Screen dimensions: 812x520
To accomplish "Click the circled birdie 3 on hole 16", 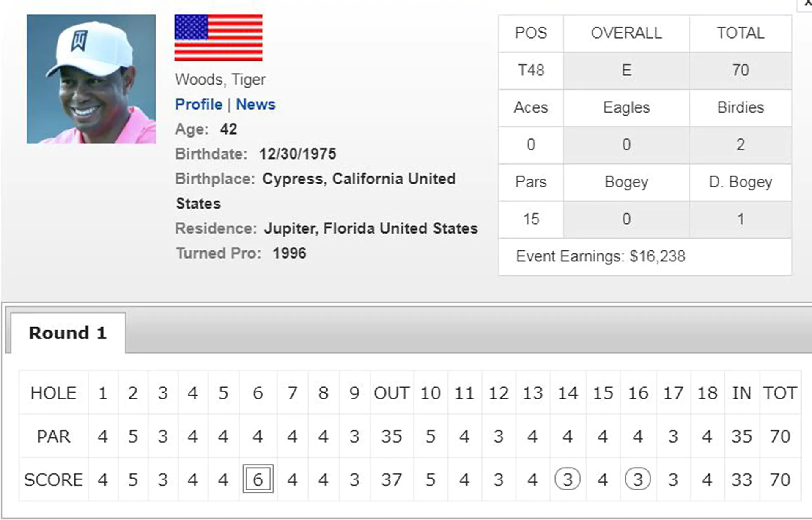I will pyautogui.click(x=638, y=479).
